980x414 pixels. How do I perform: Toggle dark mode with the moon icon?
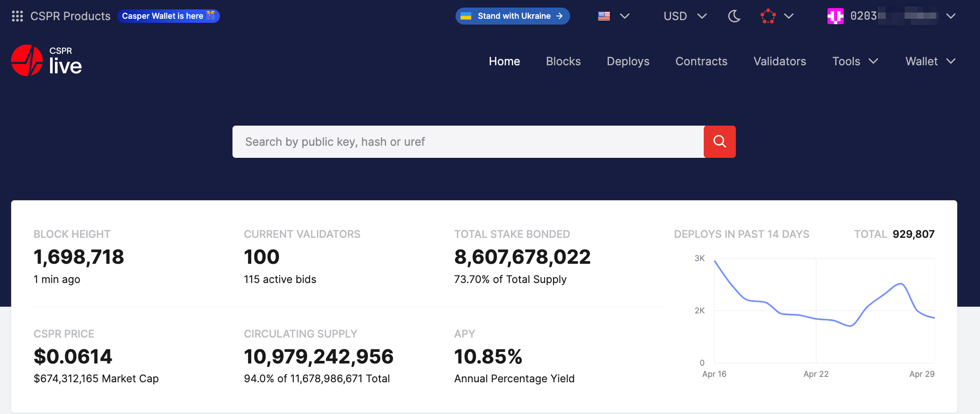point(734,16)
